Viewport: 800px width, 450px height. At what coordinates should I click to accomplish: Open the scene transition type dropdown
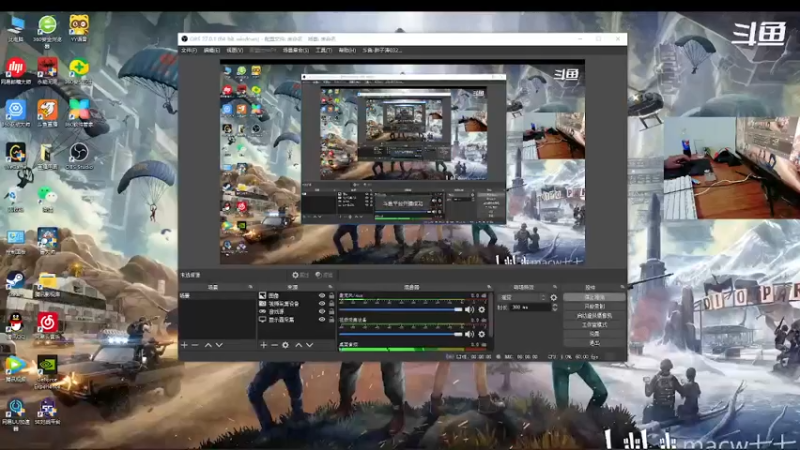pyautogui.click(x=522, y=297)
